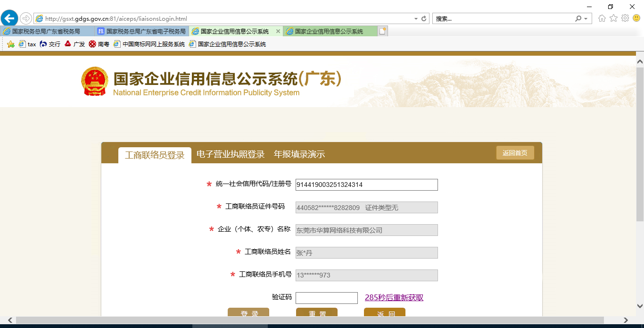This screenshot has height=328, width=644.
Task: Open the address bar history dropdown arrow
Action: 416,19
